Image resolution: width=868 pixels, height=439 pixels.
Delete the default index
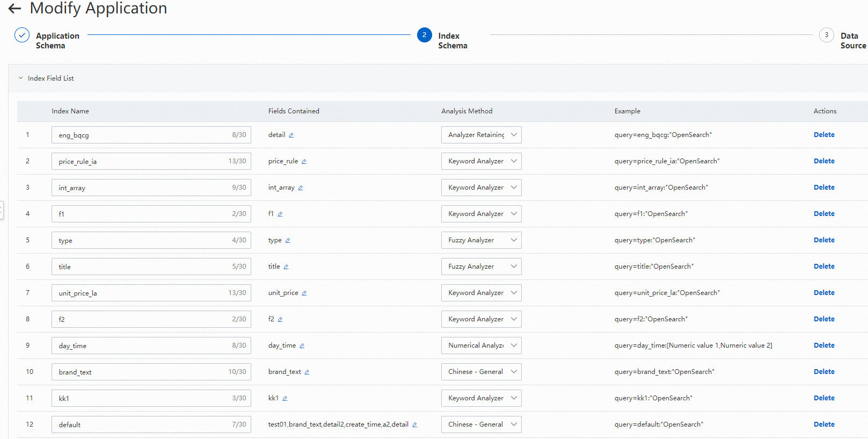pos(824,424)
